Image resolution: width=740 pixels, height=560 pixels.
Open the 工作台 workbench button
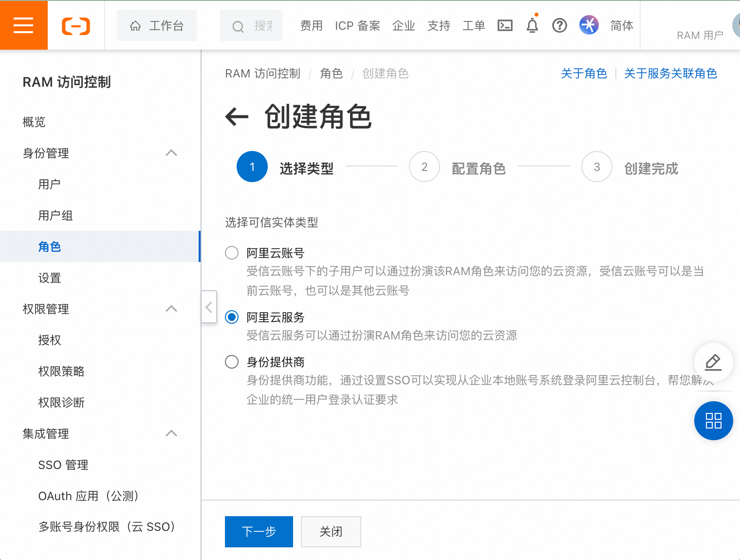157,25
